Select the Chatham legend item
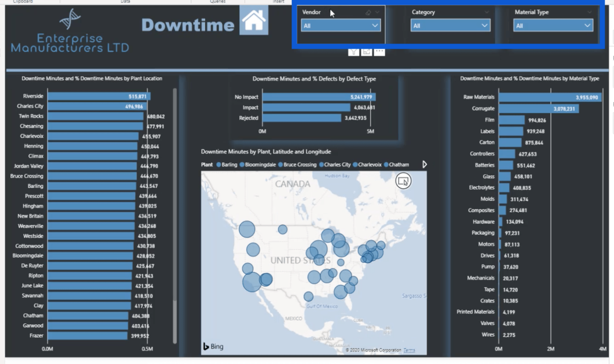The height and width of the screenshot is (364, 614). [x=396, y=164]
